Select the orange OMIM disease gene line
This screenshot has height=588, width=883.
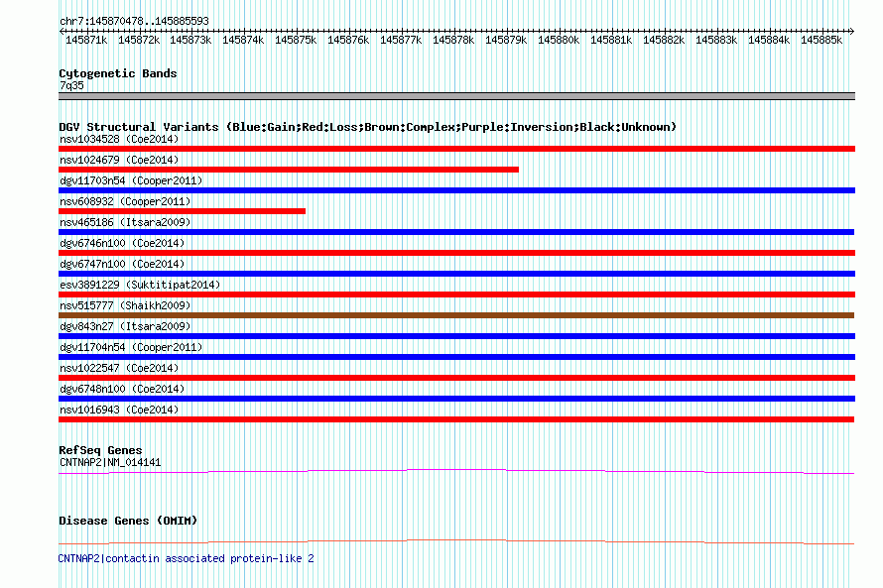pos(456,541)
